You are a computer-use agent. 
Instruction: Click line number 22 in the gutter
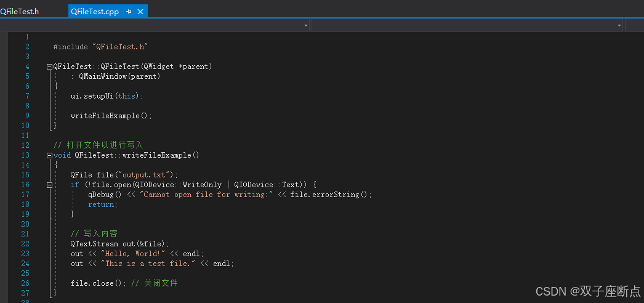pos(25,244)
